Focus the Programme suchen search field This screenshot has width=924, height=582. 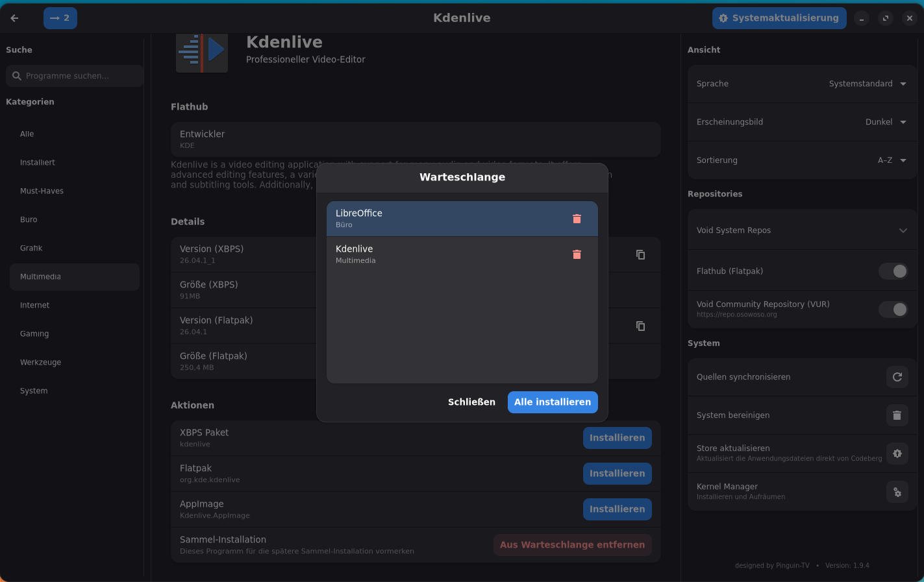(75, 76)
